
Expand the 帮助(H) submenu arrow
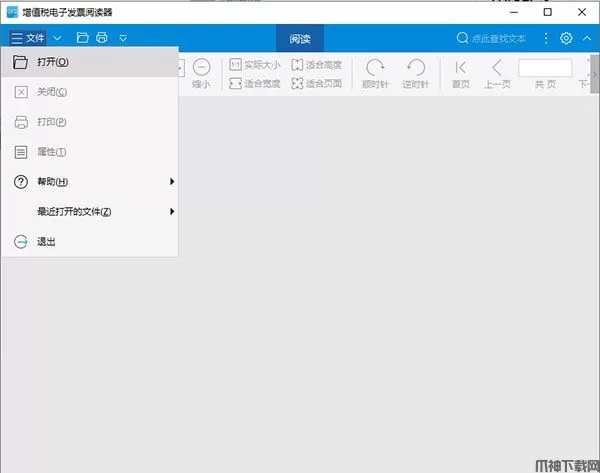click(x=172, y=181)
